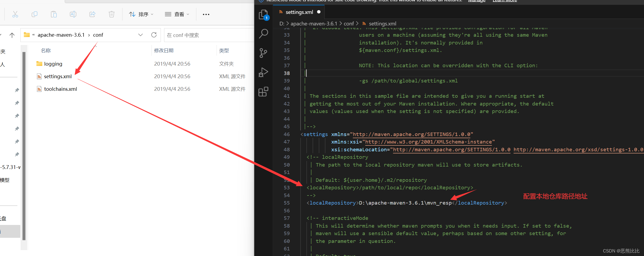The image size is (644, 256).
Task: Click the Learn More link in banner
Action: tap(505, 1)
